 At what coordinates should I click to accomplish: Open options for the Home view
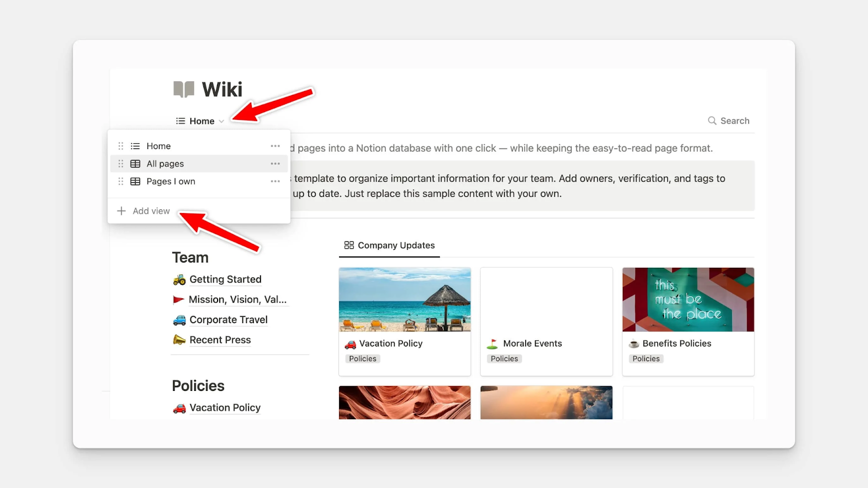275,146
